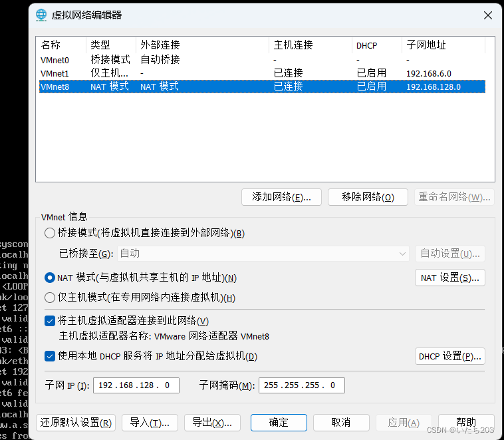This screenshot has height=440, width=504.
Task: Select the VMnet1 row
Action: [262, 73]
